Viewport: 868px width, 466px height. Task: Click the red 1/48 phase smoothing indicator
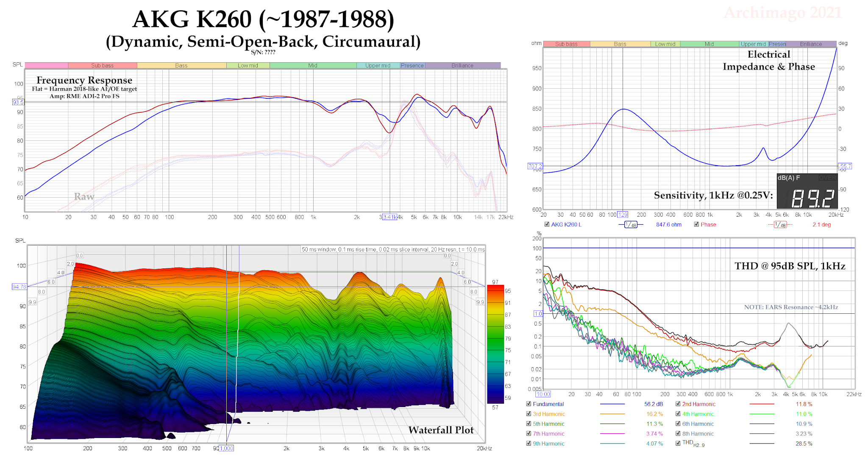coord(780,225)
